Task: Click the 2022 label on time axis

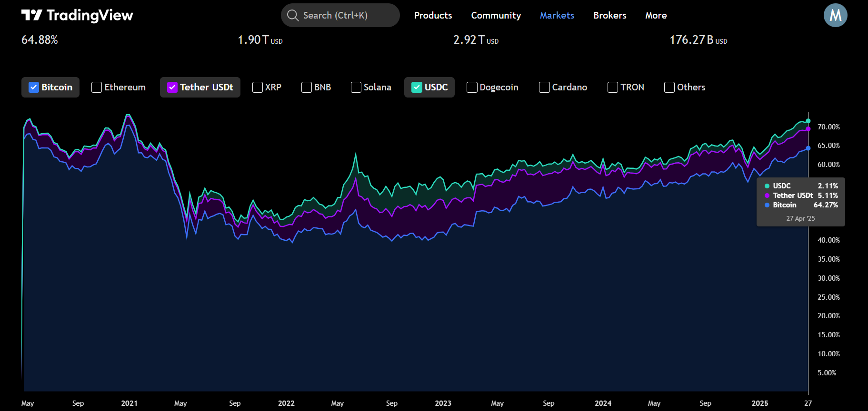Action: [286, 403]
